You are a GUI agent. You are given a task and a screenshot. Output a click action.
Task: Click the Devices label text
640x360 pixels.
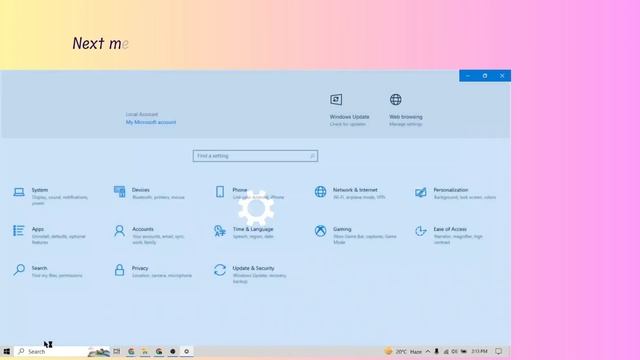pyautogui.click(x=140, y=190)
